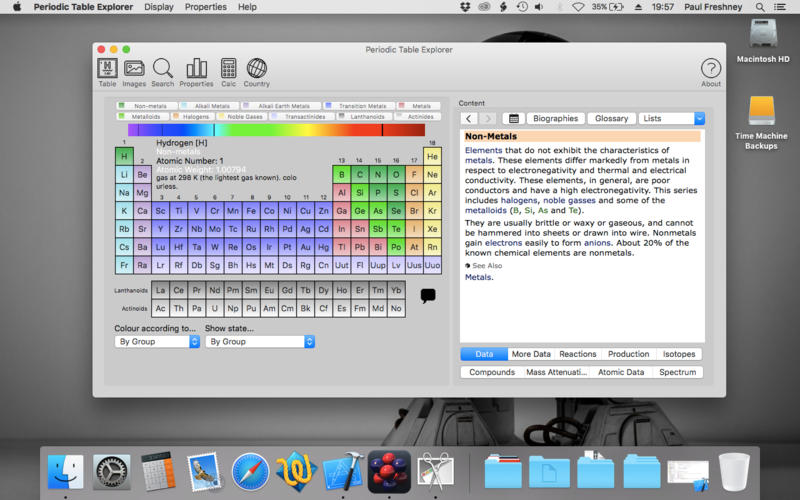The image size is (800, 500).
Task: Open the Calc calculator icon
Action: 228,71
